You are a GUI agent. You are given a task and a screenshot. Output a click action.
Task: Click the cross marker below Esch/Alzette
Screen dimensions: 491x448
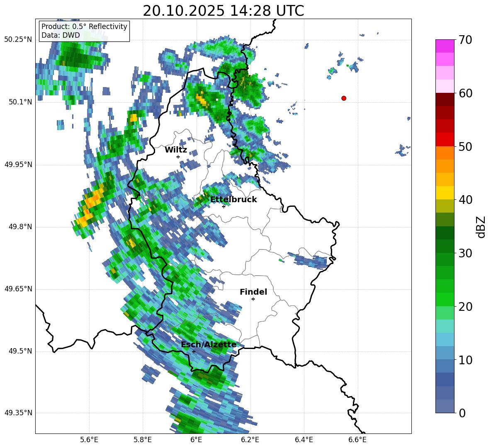pyautogui.click(x=194, y=351)
